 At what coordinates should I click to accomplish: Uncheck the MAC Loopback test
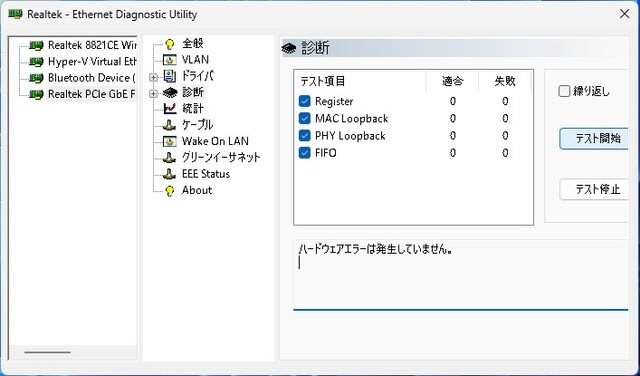(304, 118)
